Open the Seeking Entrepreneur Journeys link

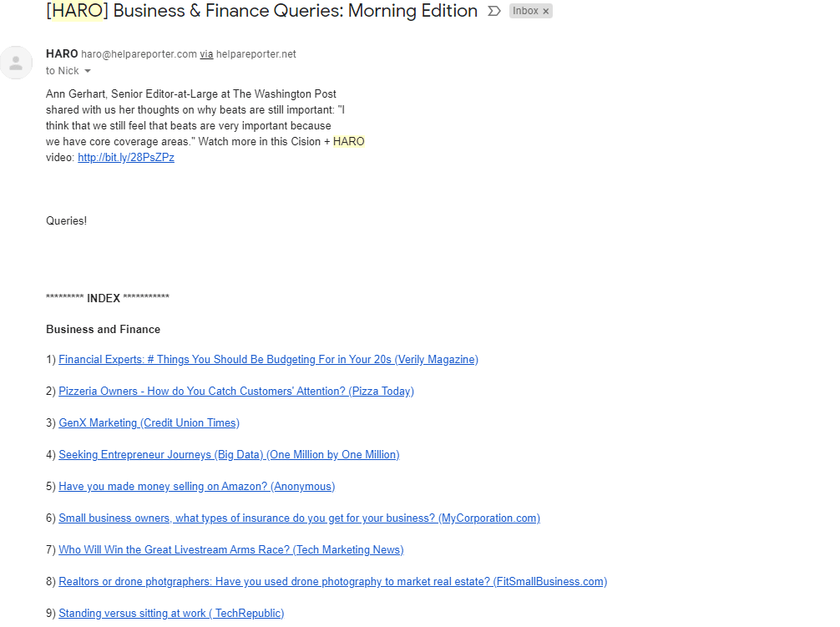(x=230, y=454)
